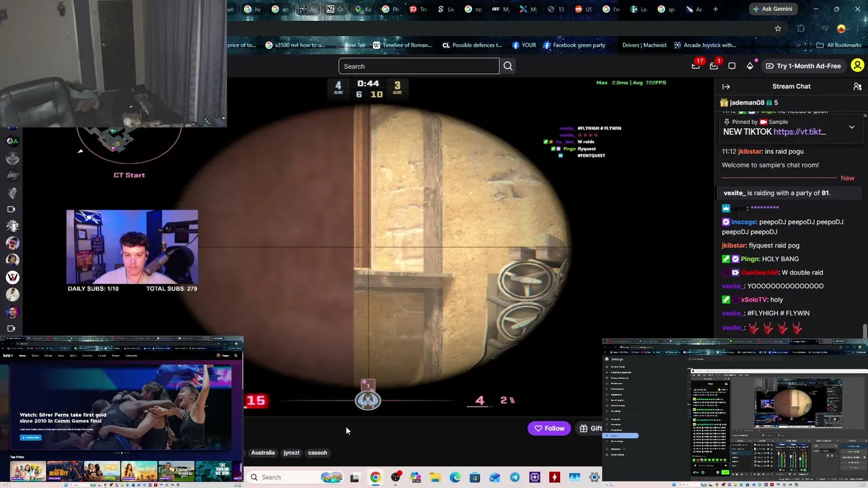Screen dimensions: 868x488
Task: Open the 'Drivers | Machinist' bookmark
Action: [x=644, y=45]
